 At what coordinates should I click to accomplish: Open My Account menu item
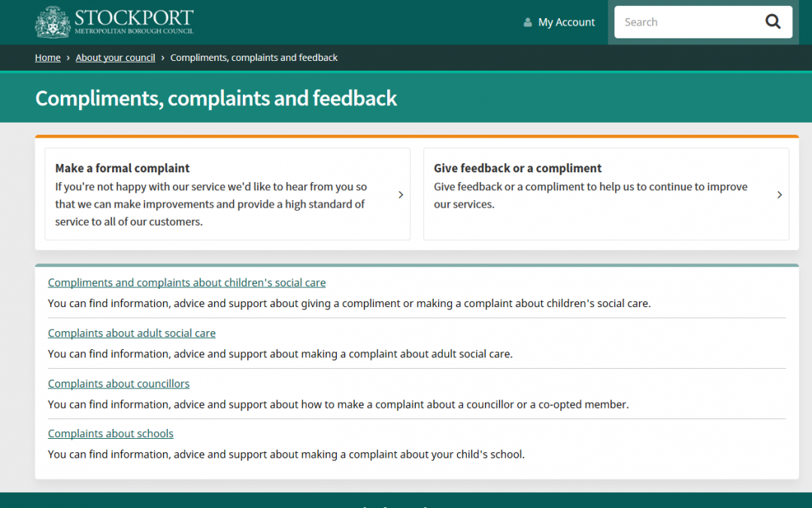[566, 23]
